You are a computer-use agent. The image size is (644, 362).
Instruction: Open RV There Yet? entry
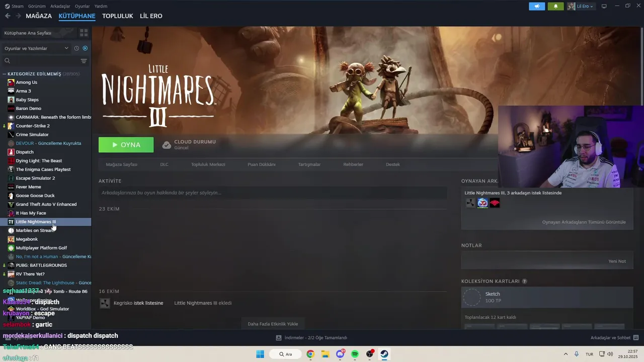30,274
